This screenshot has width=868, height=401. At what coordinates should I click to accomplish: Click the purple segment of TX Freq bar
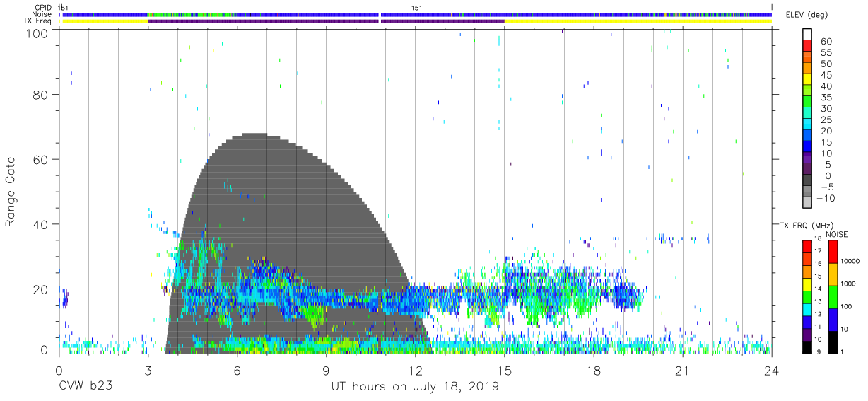tap(326, 21)
